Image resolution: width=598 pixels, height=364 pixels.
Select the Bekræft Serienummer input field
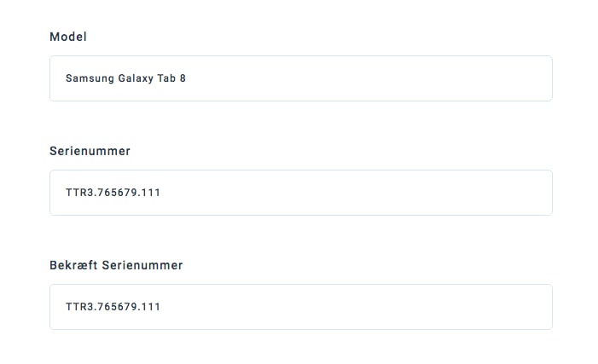click(x=300, y=307)
